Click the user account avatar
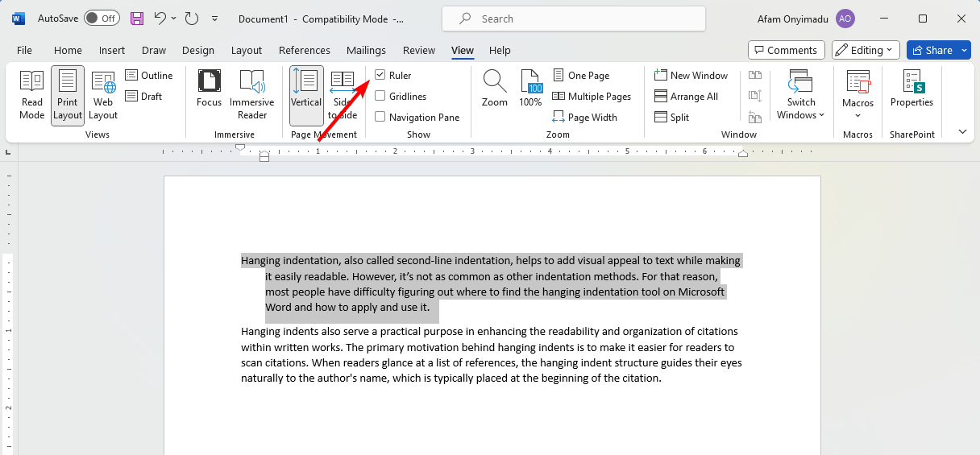 (845, 19)
